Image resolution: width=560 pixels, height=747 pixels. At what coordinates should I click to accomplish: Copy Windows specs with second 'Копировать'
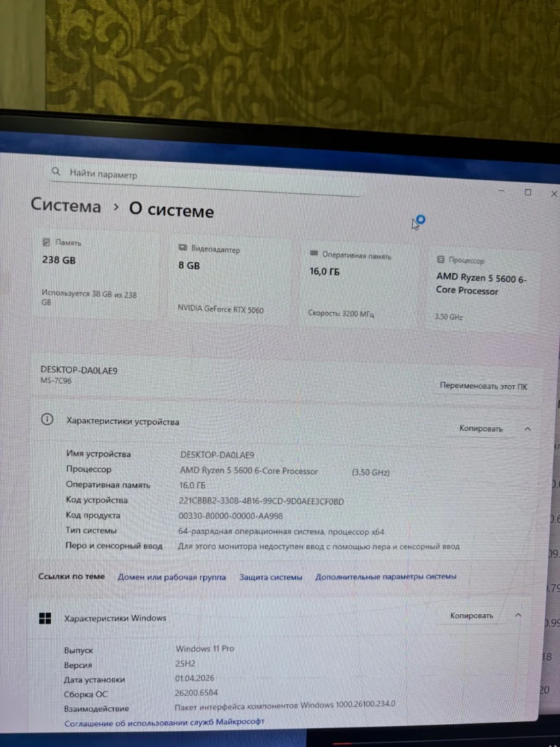click(472, 616)
